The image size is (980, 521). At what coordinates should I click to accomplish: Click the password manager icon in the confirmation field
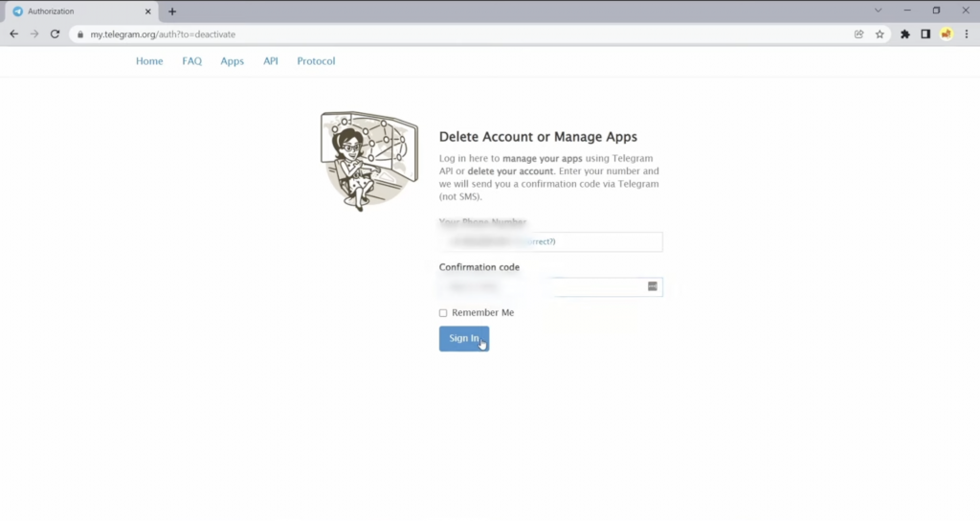pos(653,286)
